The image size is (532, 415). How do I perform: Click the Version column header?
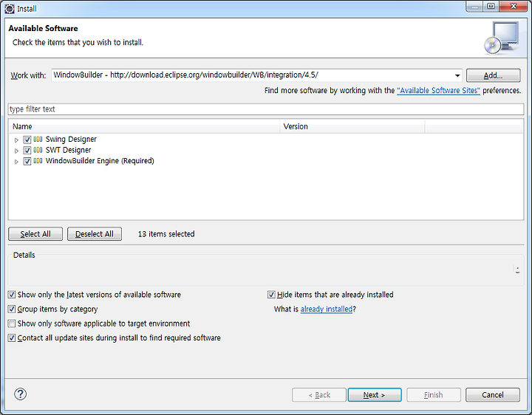pos(352,126)
